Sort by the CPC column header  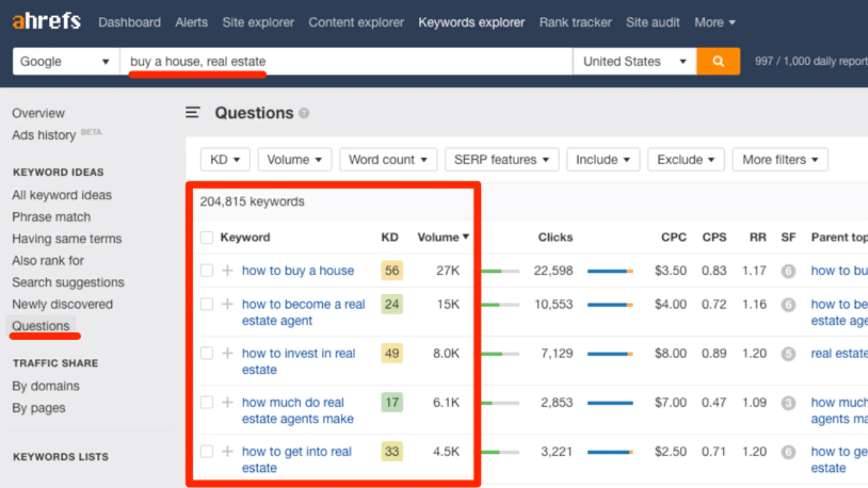coord(674,237)
